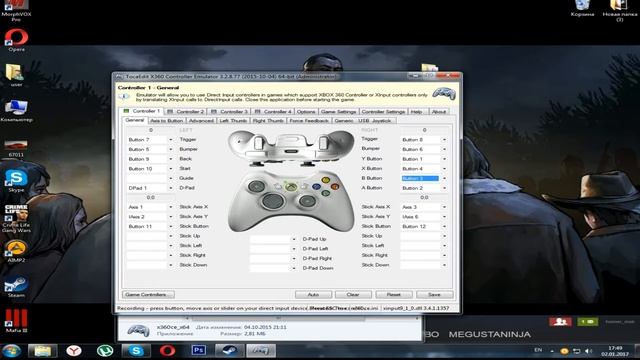Viewport: 640px width, 360px height.
Task: Click the Windows Start orb
Action: [11, 351]
